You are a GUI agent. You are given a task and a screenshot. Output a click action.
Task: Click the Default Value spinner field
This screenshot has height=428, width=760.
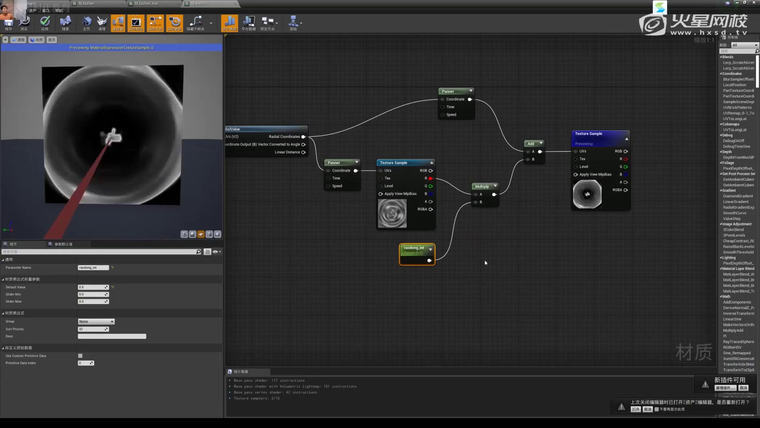tap(94, 287)
